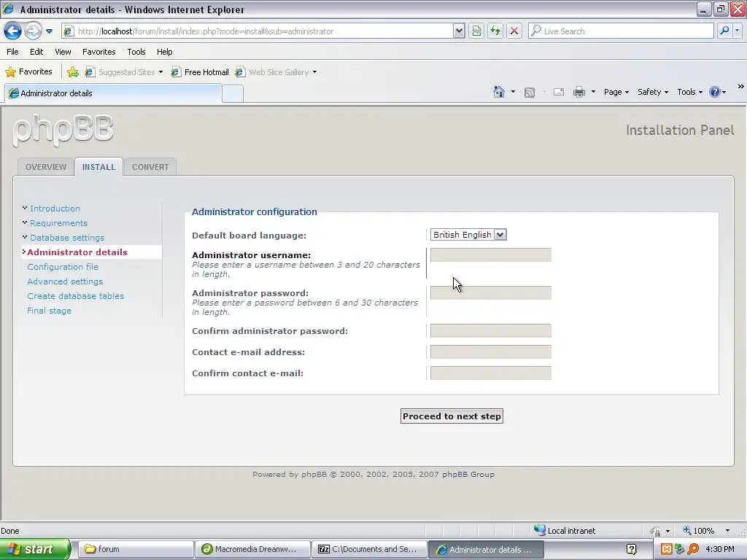Click the blank New Tab button
The image size is (747, 560).
pos(233,94)
